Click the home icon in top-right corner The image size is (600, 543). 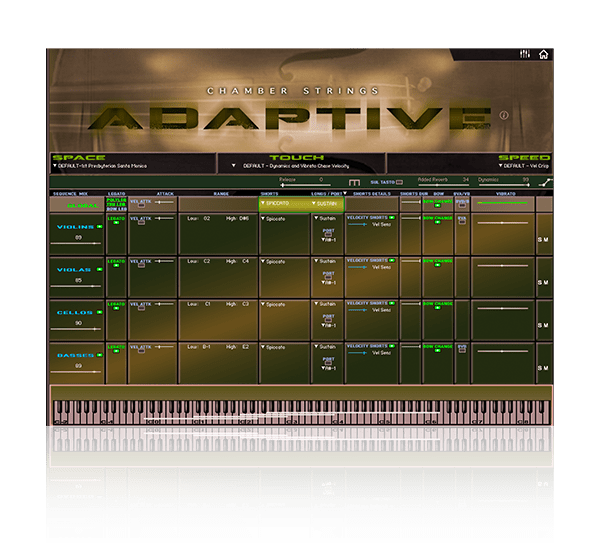point(543,54)
